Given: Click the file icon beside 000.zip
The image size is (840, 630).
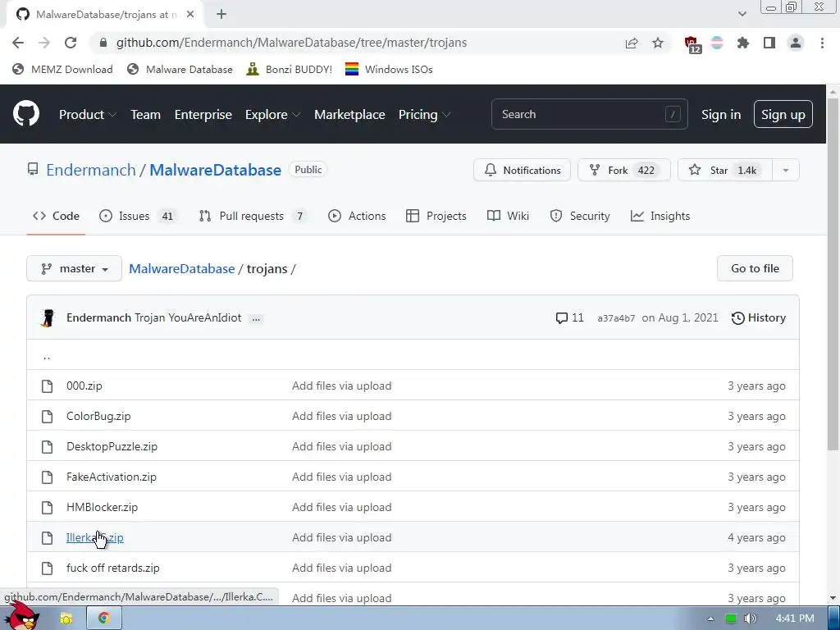Looking at the screenshot, I should tap(47, 386).
